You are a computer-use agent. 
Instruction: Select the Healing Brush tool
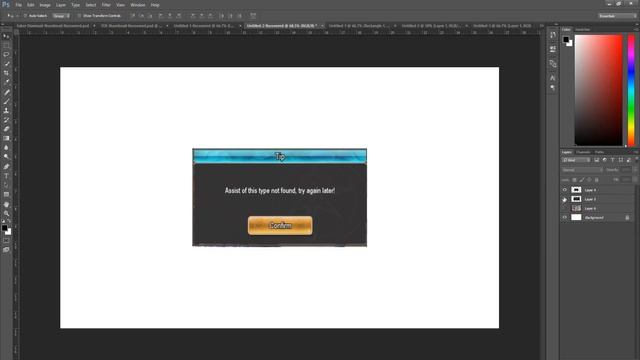(x=6, y=92)
